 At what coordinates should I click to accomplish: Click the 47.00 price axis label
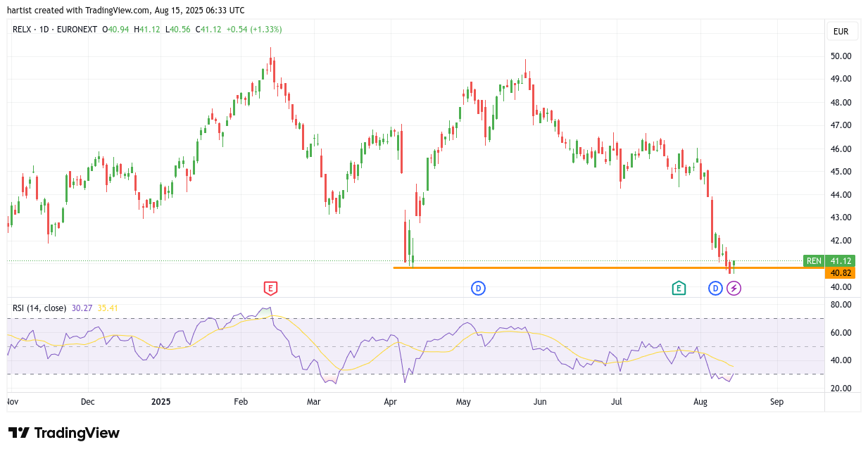click(x=841, y=125)
